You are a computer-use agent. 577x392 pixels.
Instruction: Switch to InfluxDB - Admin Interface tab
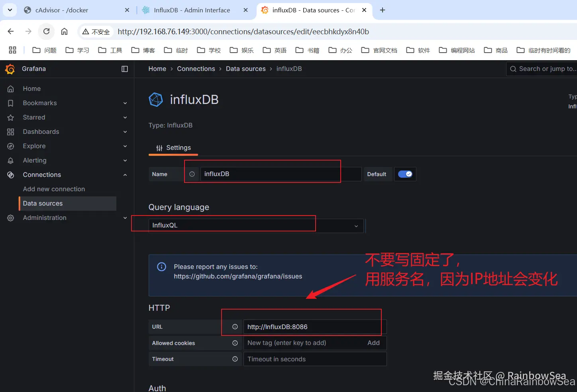coord(194,10)
